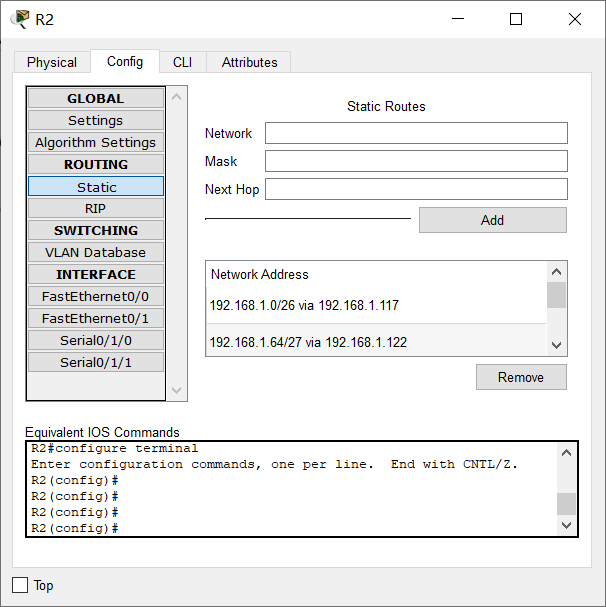
Task: Click the 'Enter configuration commands' line
Action: click(x=274, y=464)
